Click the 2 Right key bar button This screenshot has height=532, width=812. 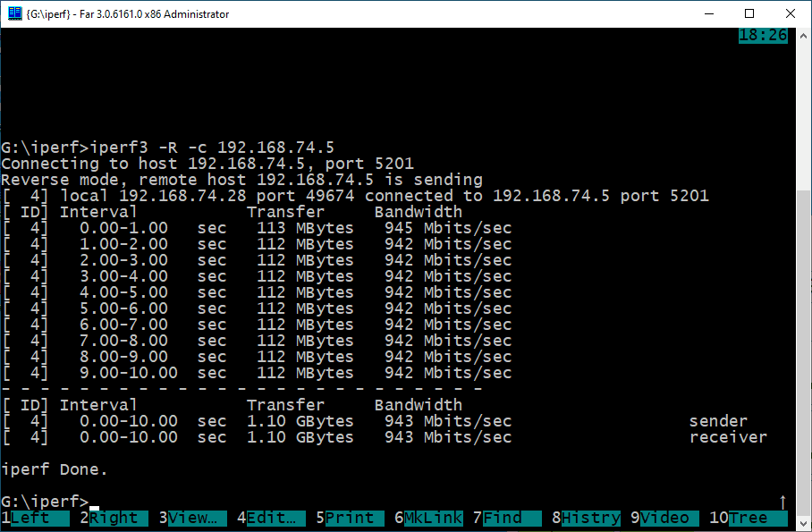tap(114, 518)
